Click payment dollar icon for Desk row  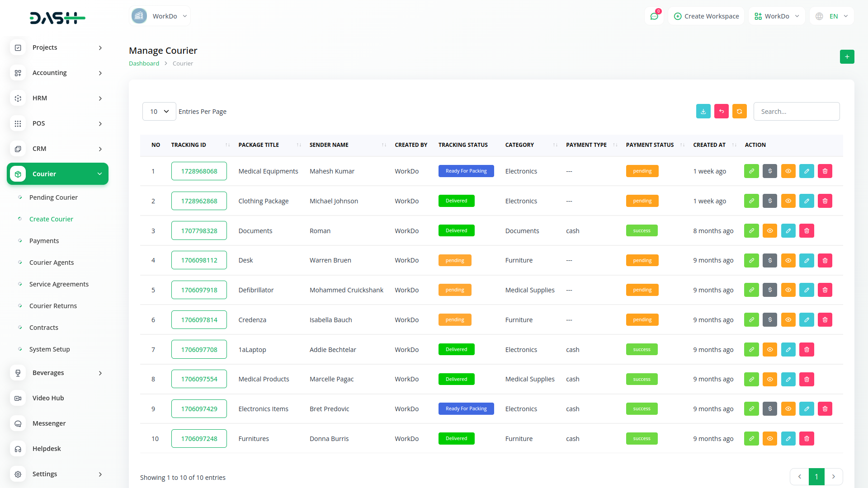tap(769, 261)
